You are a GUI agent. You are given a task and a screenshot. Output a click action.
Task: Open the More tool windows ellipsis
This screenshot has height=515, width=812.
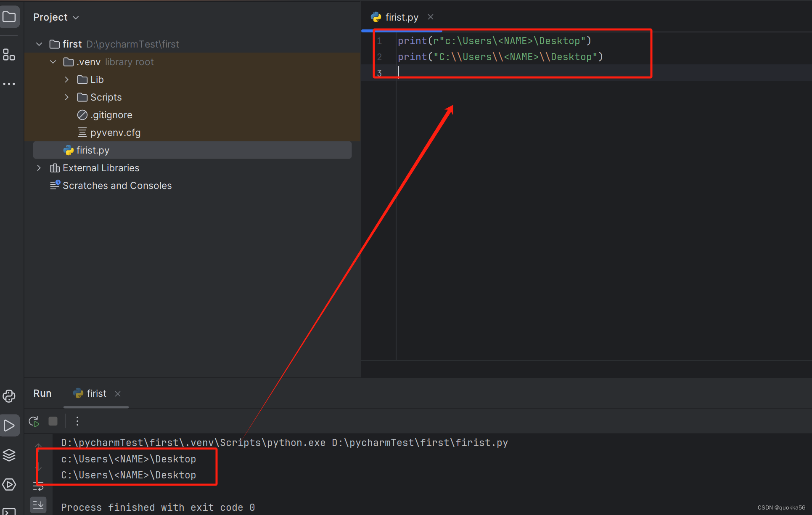pyautogui.click(x=9, y=84)
